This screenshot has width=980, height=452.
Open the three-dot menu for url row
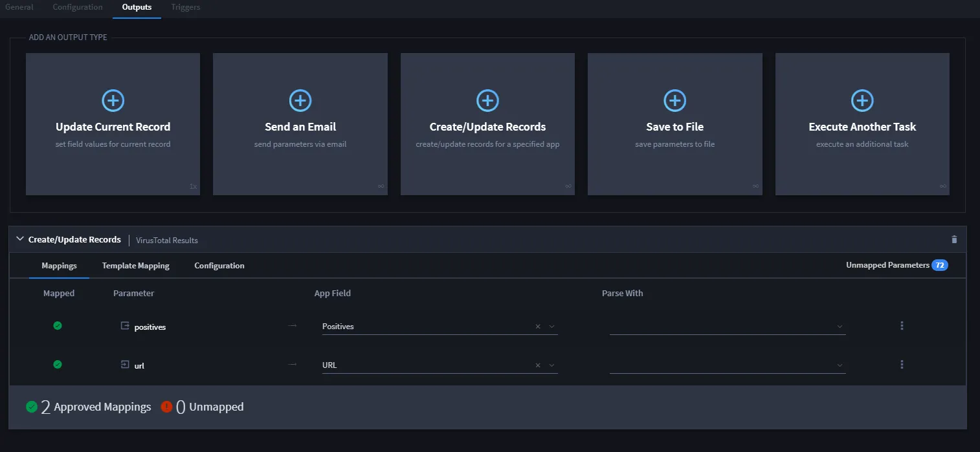(902, 365)
